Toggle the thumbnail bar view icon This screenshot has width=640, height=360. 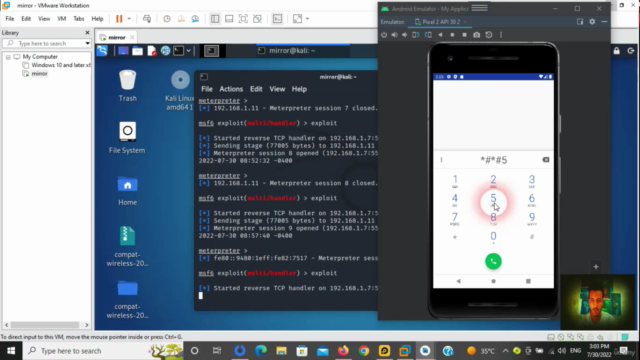pyautogui.click(x=229, y=19)
